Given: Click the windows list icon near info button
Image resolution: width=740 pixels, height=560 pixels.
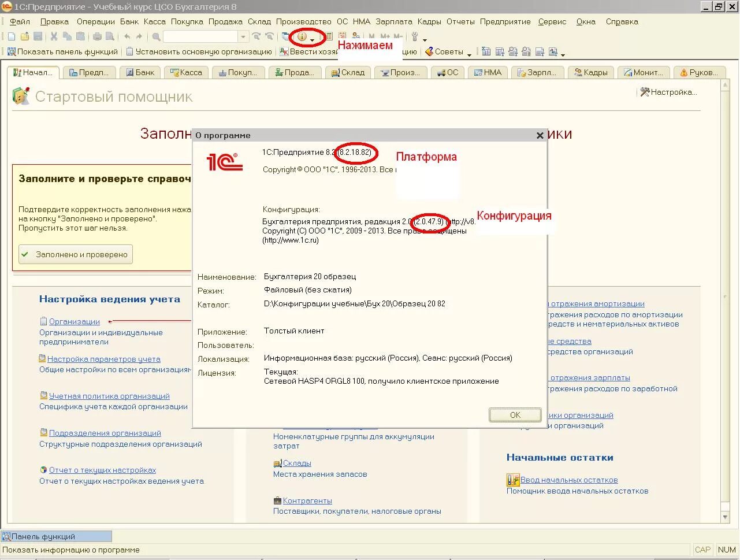Looking at the screenshot, I should pyautogui.click(x=285, y=36).
